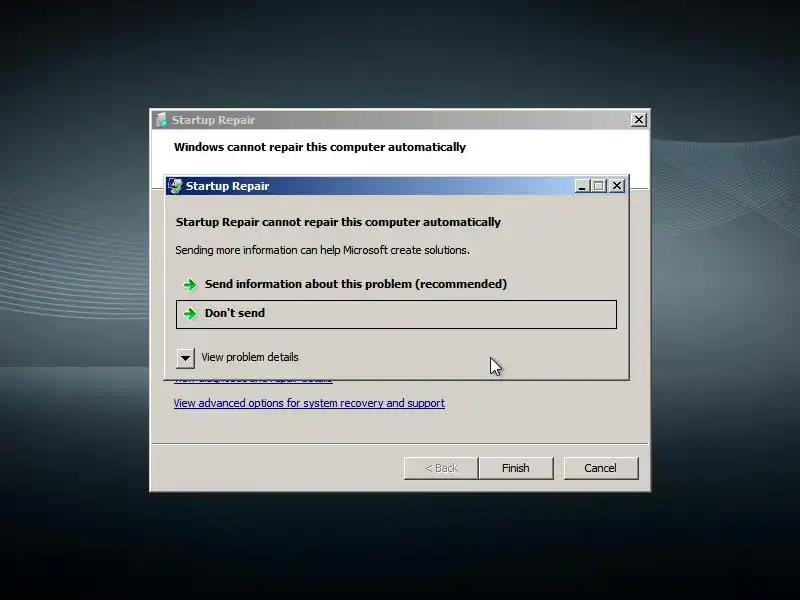This screenshot has width=800, height=600.
Task: Click the Finish button
Action: [x=516, y=468]
